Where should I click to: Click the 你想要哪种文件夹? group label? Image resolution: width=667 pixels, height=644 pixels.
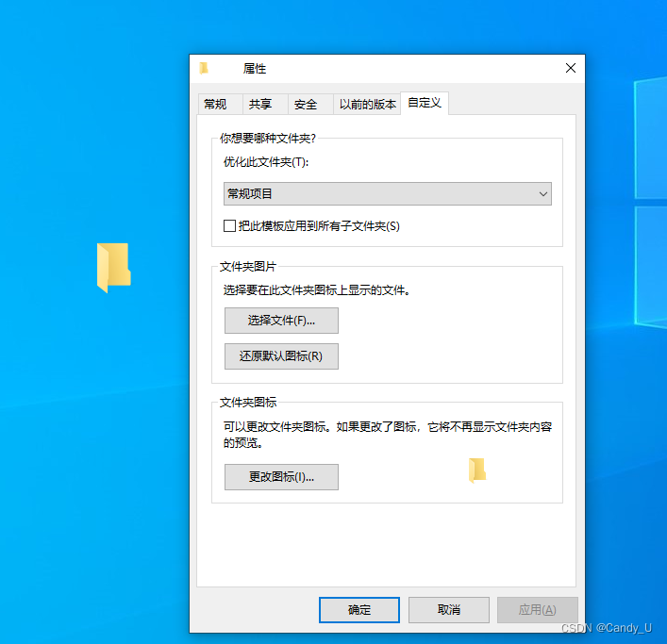268,139
